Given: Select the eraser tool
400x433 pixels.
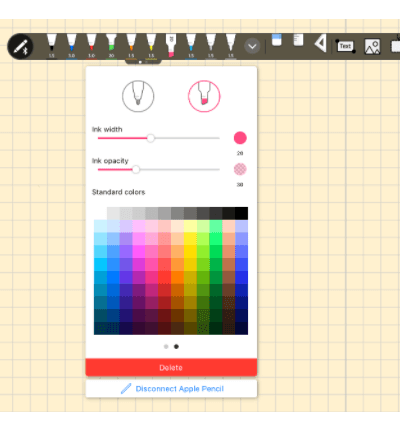Looking at the screenshot, I should pos(277,40).
